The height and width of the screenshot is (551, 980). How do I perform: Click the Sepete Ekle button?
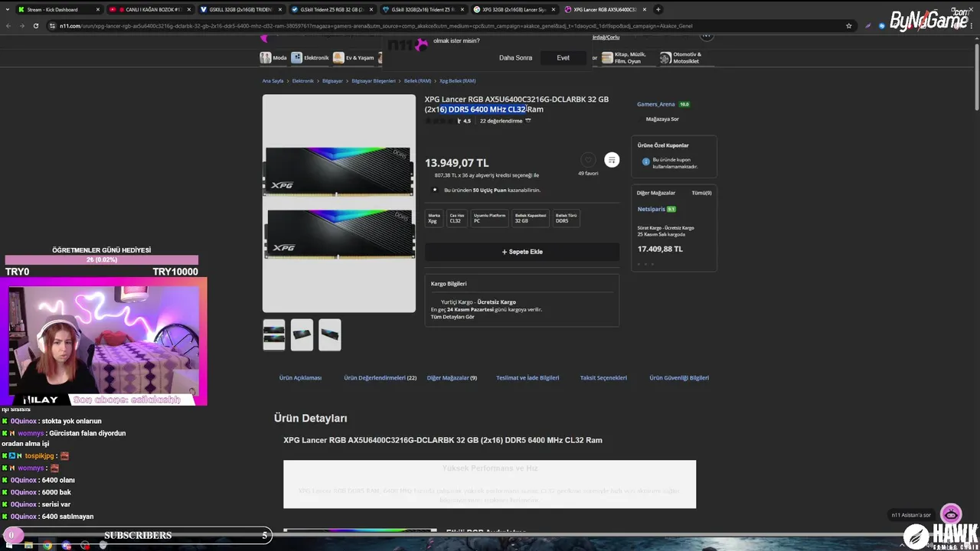tap(522, 252)
